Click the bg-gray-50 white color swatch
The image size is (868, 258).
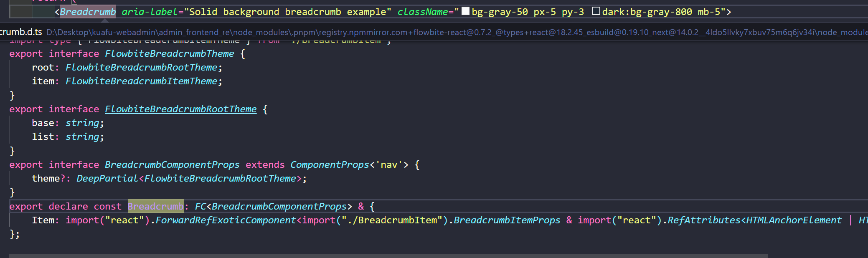click(465, 11)
